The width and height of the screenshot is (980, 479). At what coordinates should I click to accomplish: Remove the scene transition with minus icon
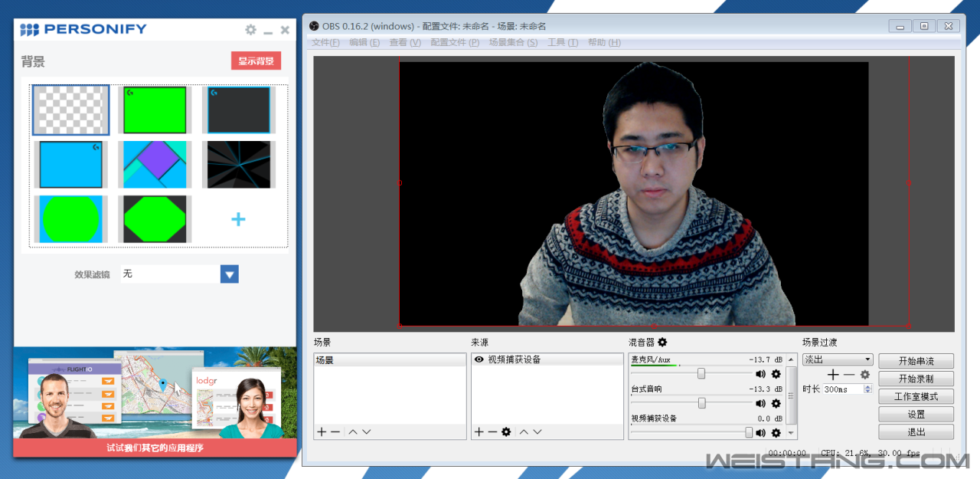(849, 375)
